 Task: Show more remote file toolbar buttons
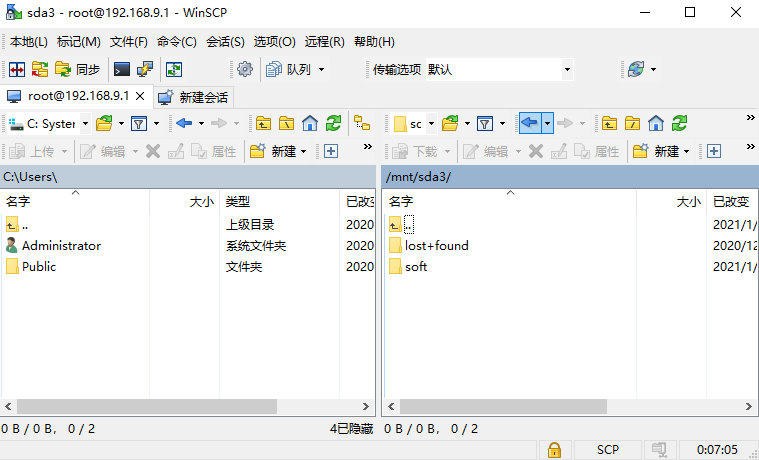pos(750,147)
